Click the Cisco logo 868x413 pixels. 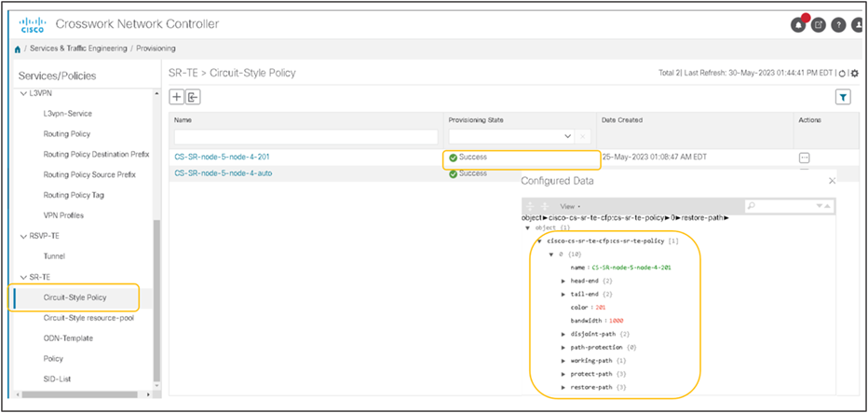click(32, 25)
